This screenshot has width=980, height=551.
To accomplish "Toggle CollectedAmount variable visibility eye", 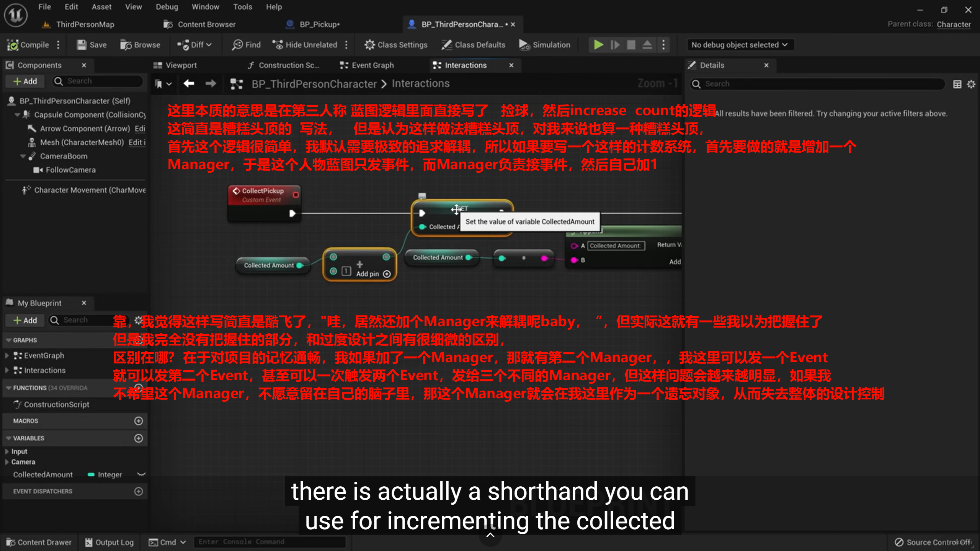I will point(141,474).
